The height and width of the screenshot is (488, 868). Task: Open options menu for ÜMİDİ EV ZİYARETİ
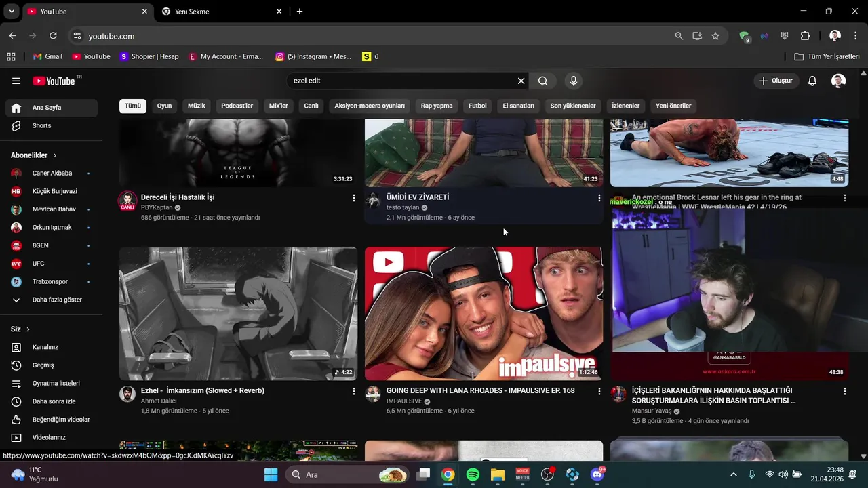[x=599, y=198]
